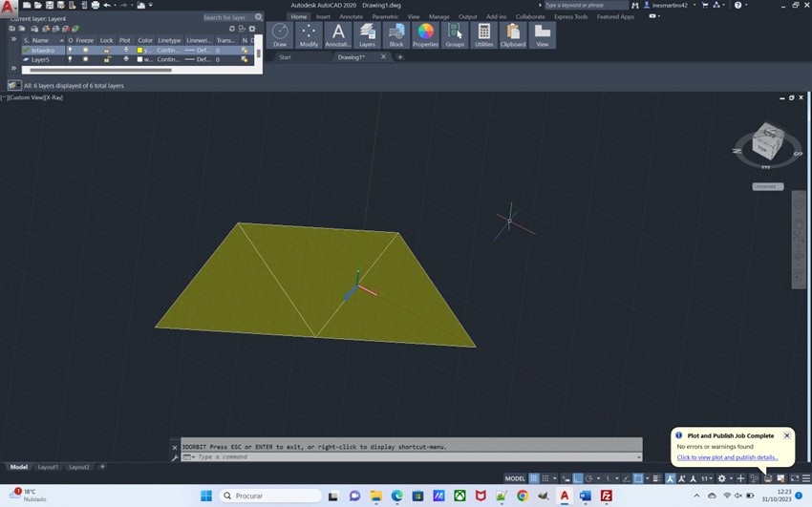Open the Annotation ribbon panel
Image resolution: width=812 pixels, height=507 pixels.
coord(338,35)
